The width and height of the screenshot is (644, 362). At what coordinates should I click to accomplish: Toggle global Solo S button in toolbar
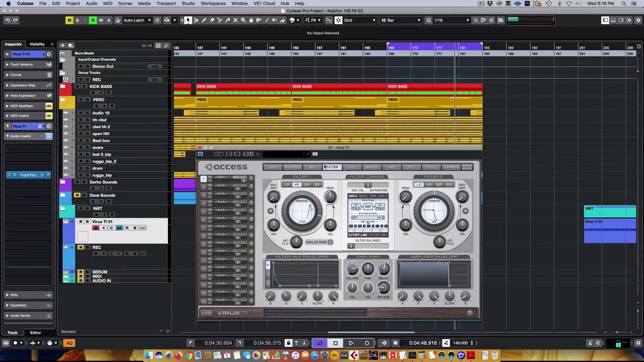(77, 20)
